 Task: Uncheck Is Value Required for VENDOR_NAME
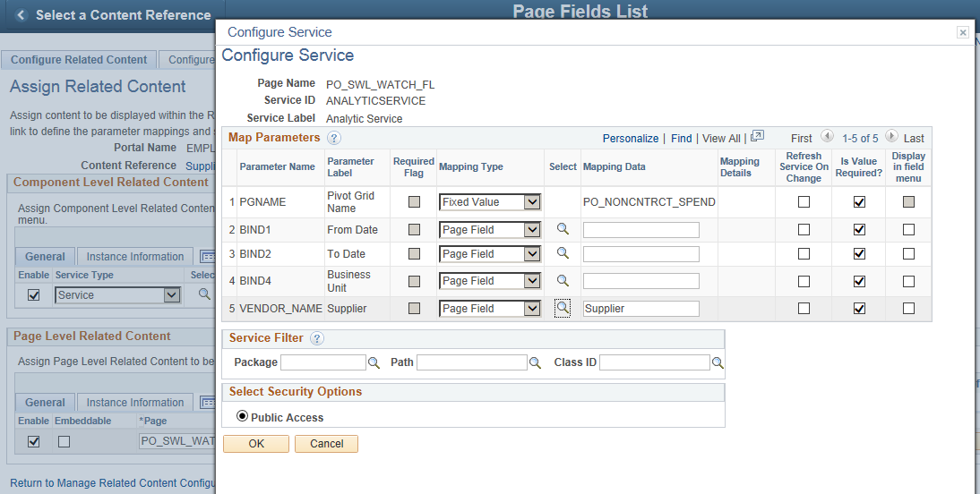pos(859,308)
